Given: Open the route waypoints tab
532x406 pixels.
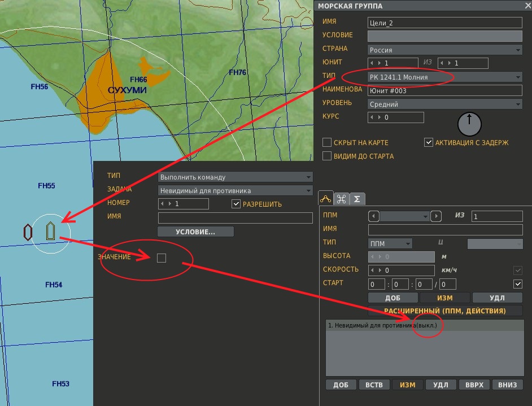Looking at the screenshot, I should coord(325,198).
